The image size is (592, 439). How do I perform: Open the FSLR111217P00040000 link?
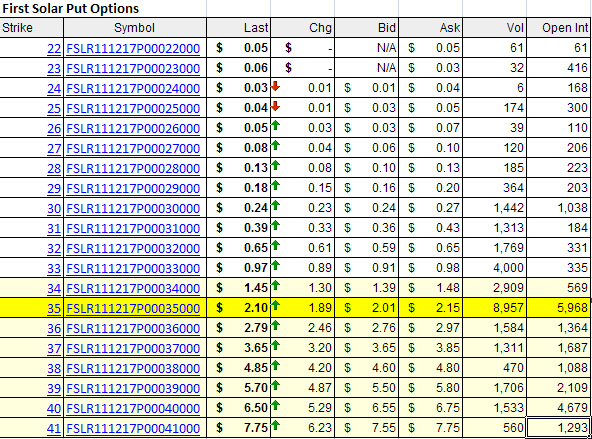tap(133, 409)
